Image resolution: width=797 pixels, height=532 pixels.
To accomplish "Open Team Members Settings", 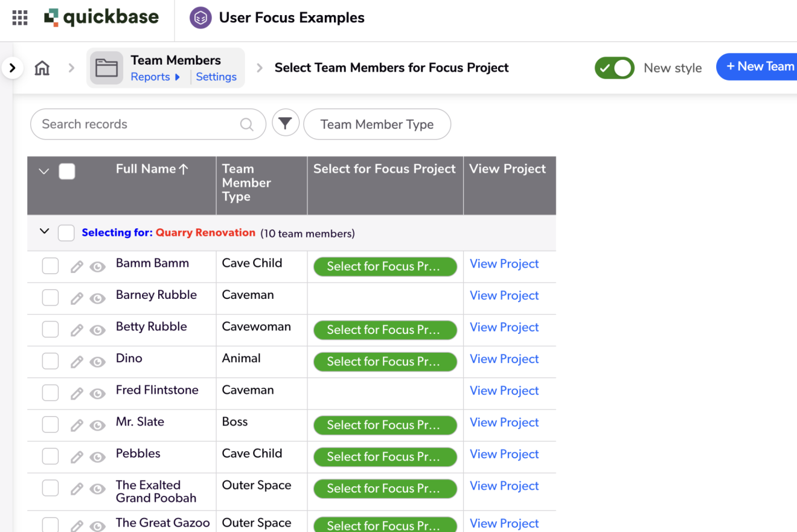I will click(x=216, y=77).
